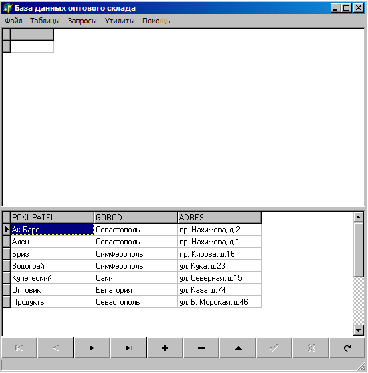Insert a new record with the plus button
Screen dimensions: 368x373
(x=165, y=348)
